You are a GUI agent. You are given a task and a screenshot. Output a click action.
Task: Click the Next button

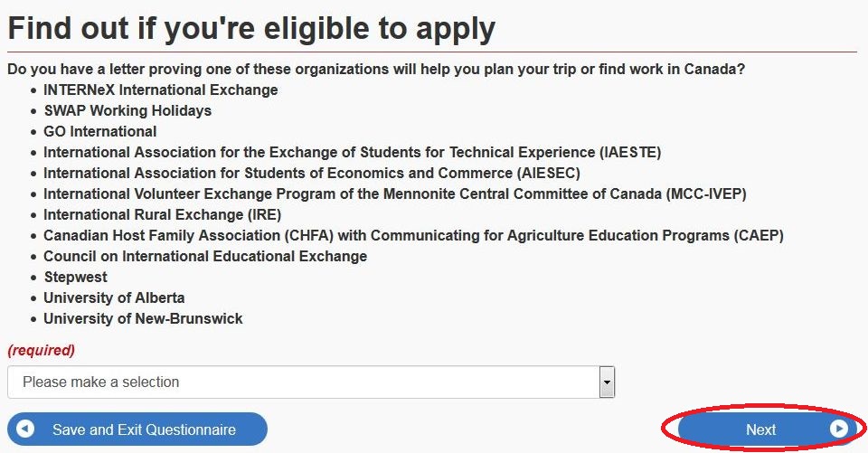coord(767,429)
